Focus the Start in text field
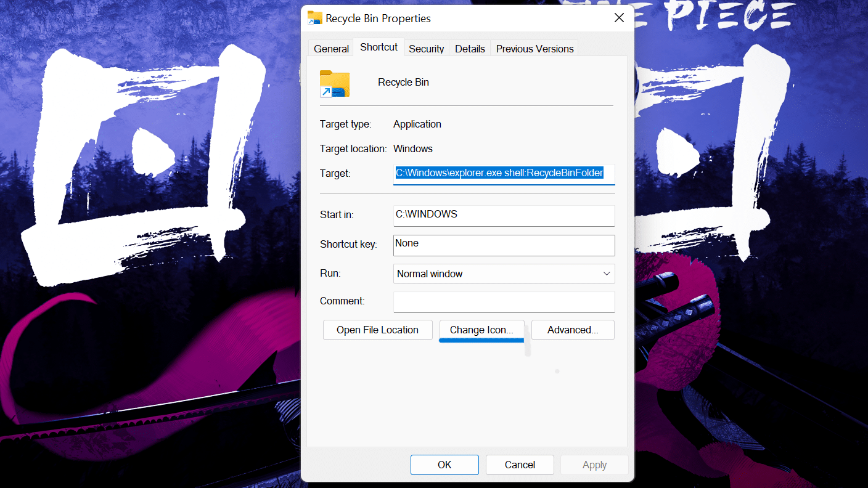This screenshot has width=868, height=488. (504, 215)
